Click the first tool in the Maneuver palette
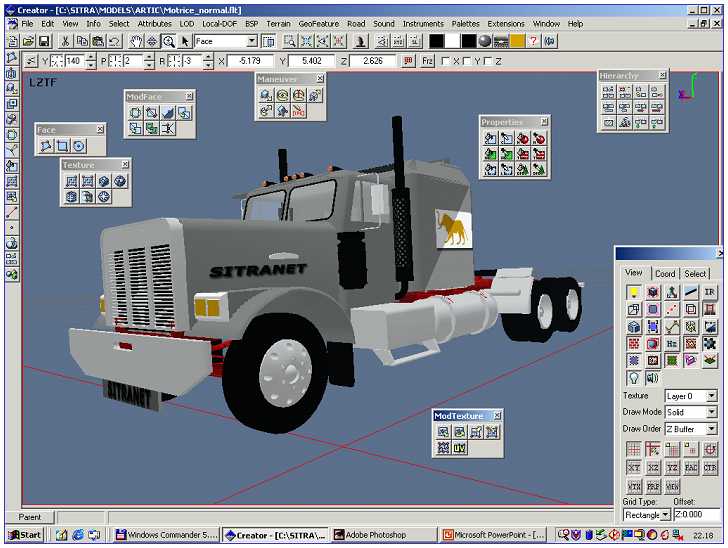Screen dimensions: 728x548 266,95
